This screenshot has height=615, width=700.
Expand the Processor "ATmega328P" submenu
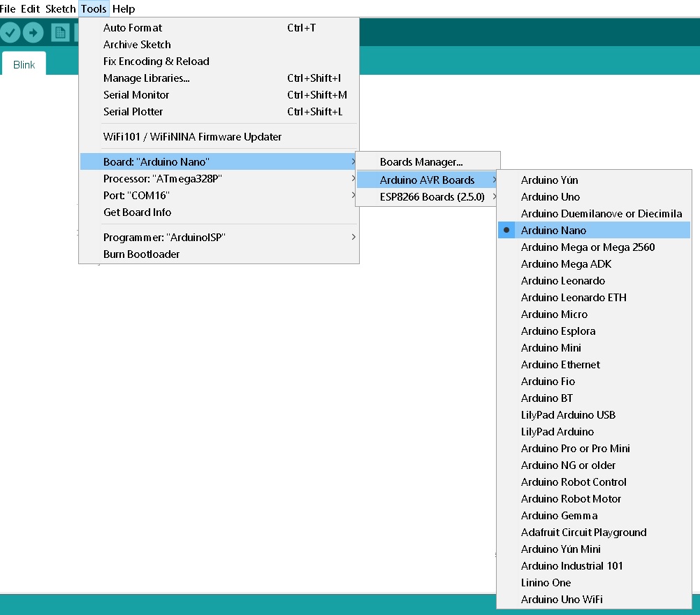click(x=219, y=179)
